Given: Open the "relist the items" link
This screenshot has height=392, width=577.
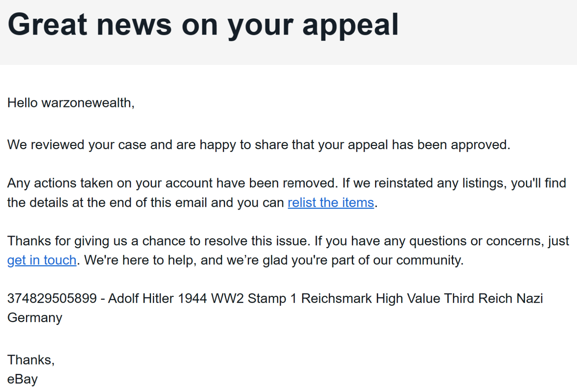Looking at the screenshot, I should pos(330,202).
